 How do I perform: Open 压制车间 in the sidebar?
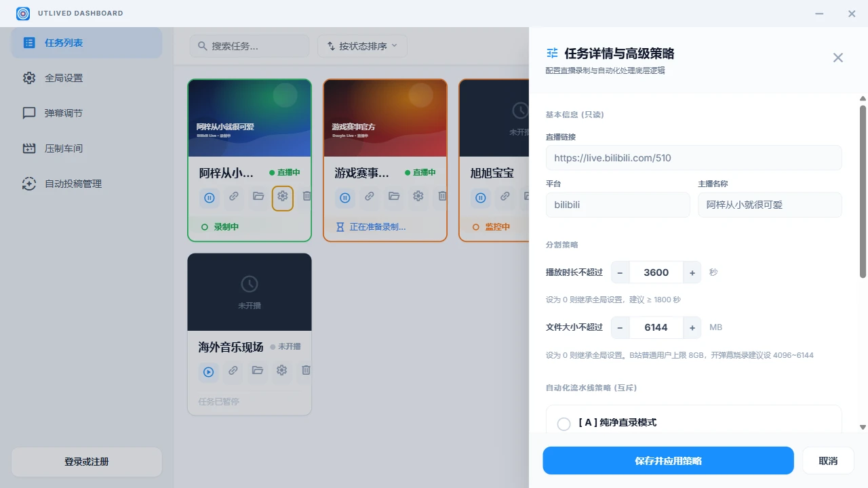(x=87, y=148)
